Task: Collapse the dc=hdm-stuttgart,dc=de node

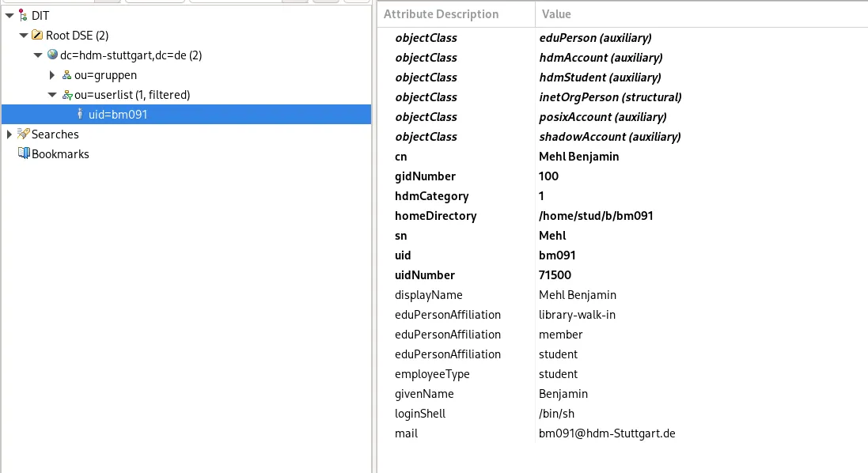Action: pyautogui.click(x=37, y=55)
